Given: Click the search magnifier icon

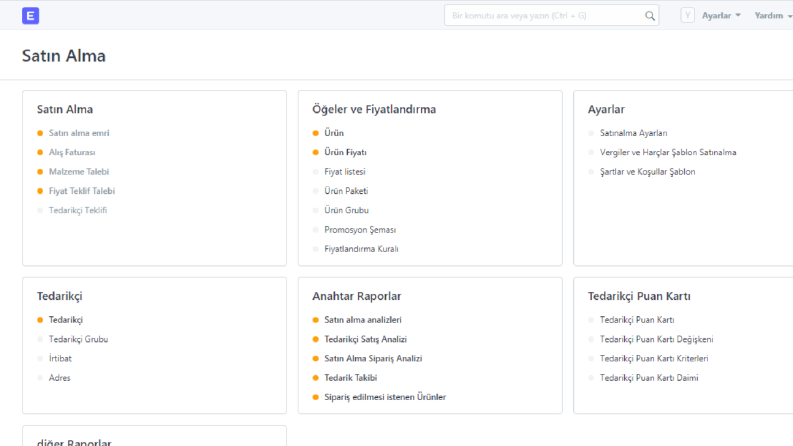Looking at the screenshot, I should (650, 16).
